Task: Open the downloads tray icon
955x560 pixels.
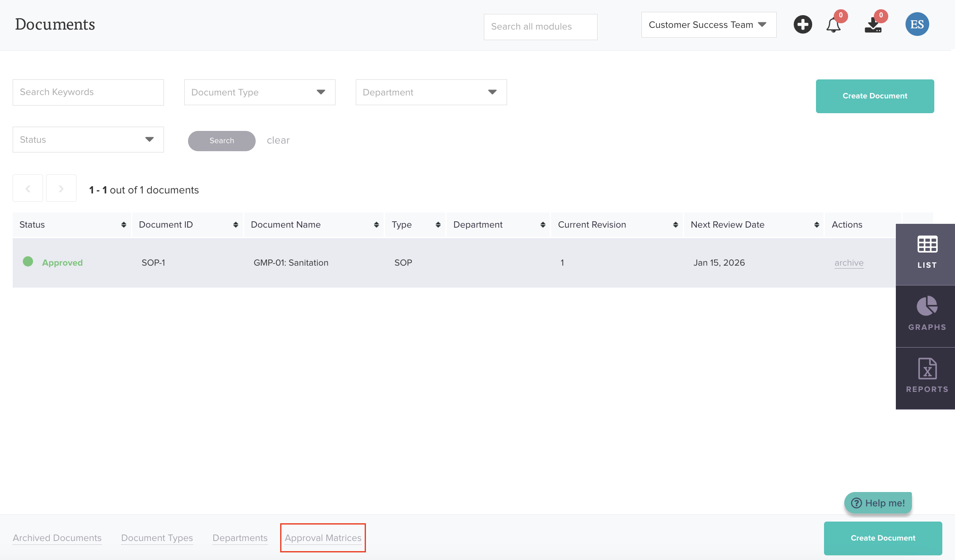Action: (873, 25)
